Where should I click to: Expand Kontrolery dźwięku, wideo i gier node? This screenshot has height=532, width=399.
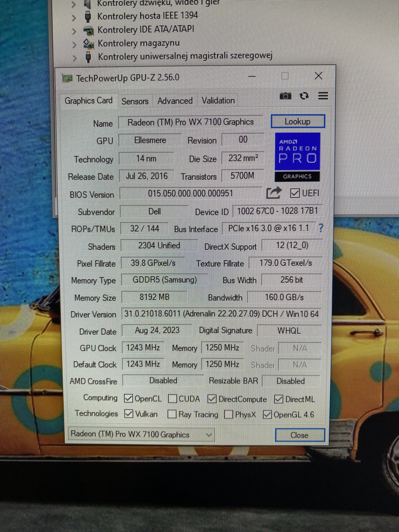tap(74, 4)
